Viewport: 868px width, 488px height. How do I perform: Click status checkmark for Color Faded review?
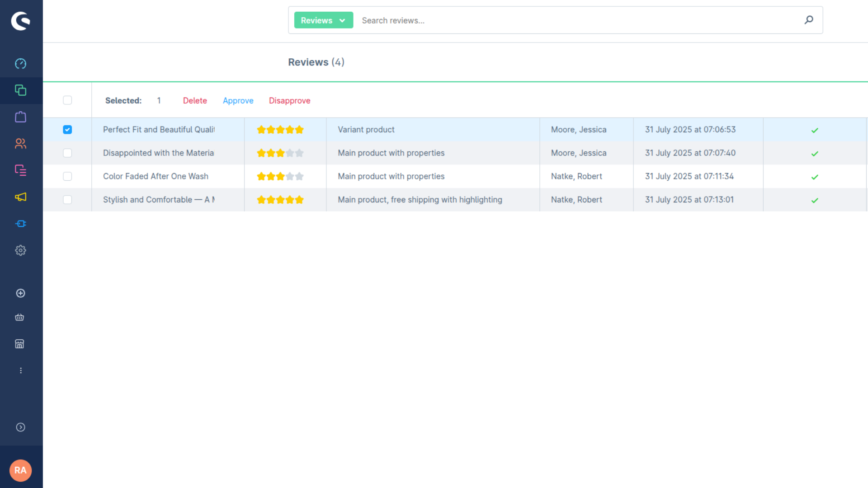tap(815, 177)
